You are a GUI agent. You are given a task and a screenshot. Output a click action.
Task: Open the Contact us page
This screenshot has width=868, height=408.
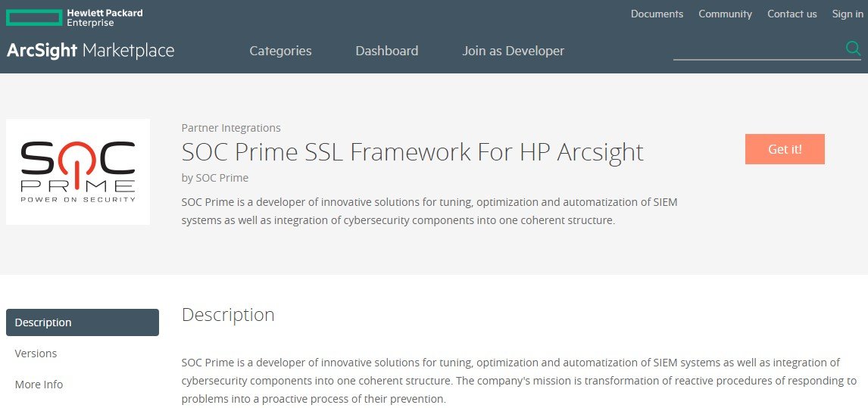792,14
